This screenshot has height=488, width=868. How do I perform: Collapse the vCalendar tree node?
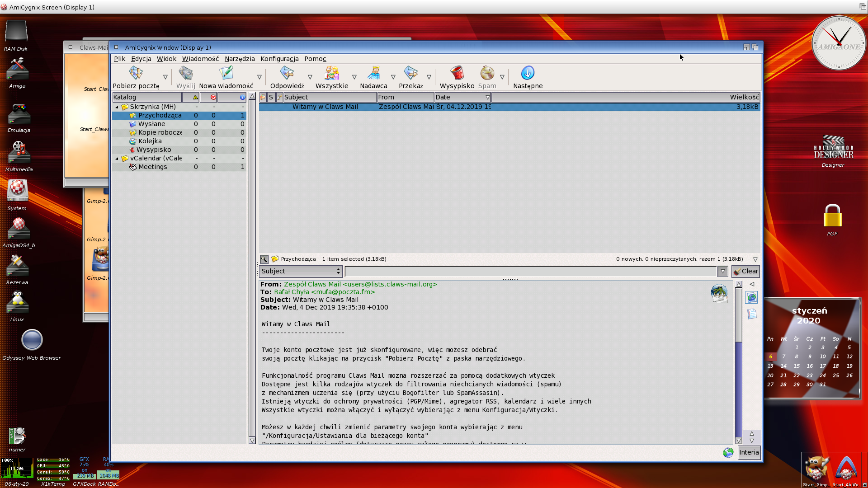[117, 159]
